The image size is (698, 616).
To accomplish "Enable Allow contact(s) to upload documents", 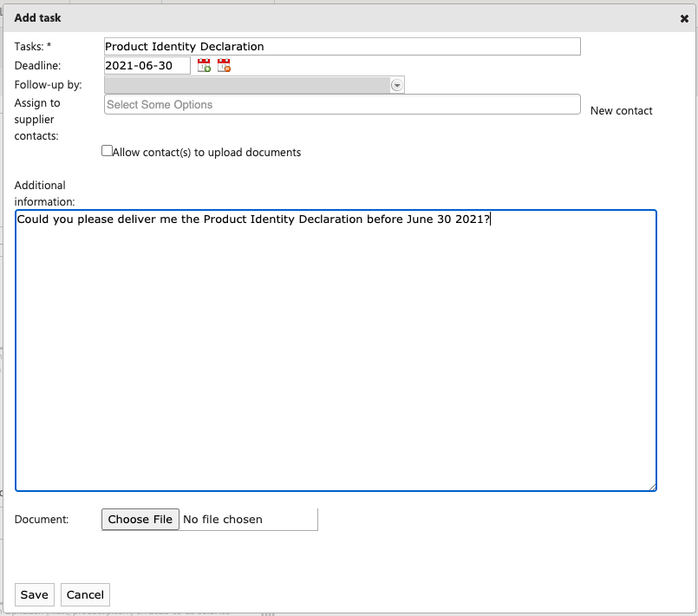I will (x=107, y=151).
